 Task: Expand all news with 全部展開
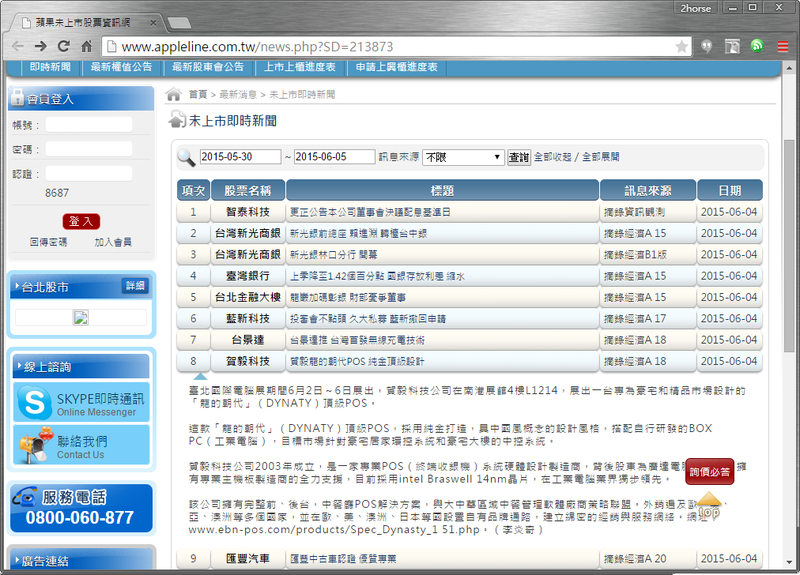point(600,157)
